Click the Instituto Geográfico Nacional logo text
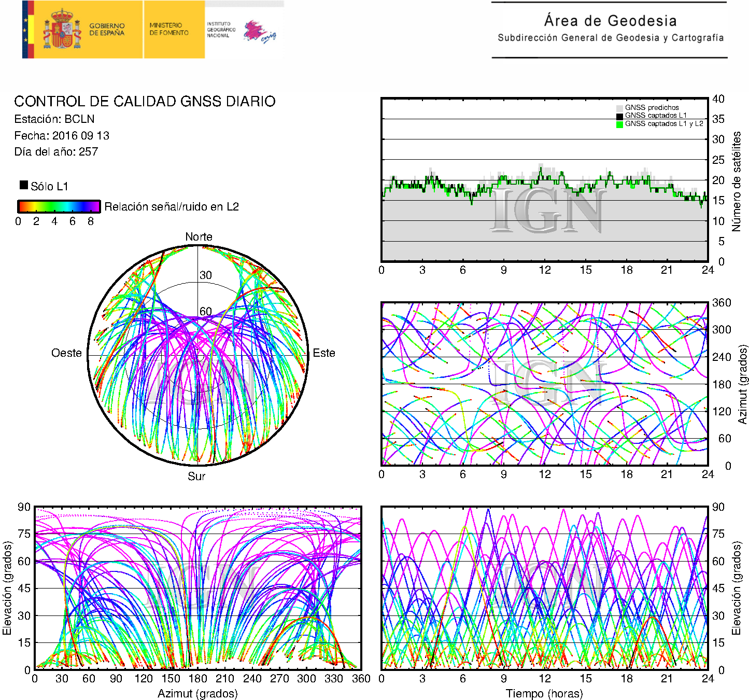749x700 pixels. coord(220,30)
